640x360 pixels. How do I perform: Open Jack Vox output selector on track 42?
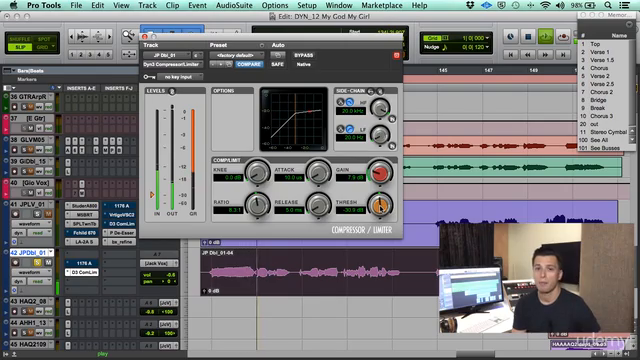click(x=159, y=263)
